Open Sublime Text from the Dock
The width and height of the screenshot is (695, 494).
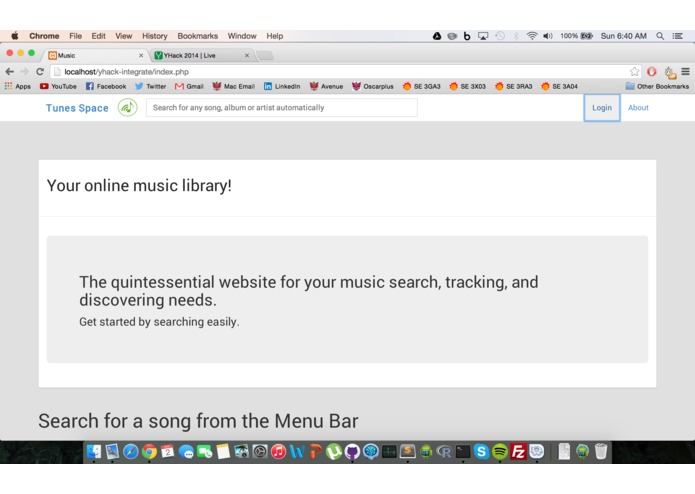coord(407,451)
